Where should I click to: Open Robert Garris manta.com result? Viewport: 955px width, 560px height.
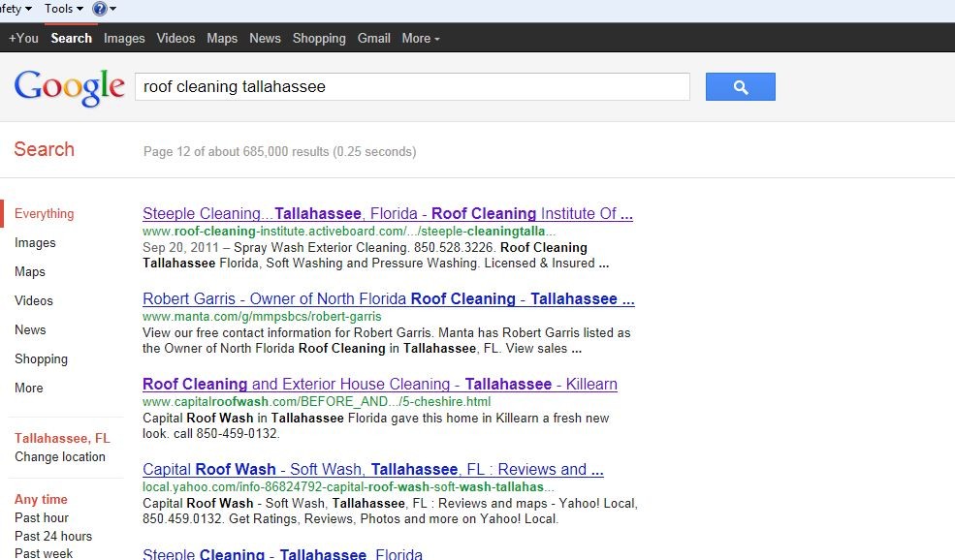tap(388, 299)
